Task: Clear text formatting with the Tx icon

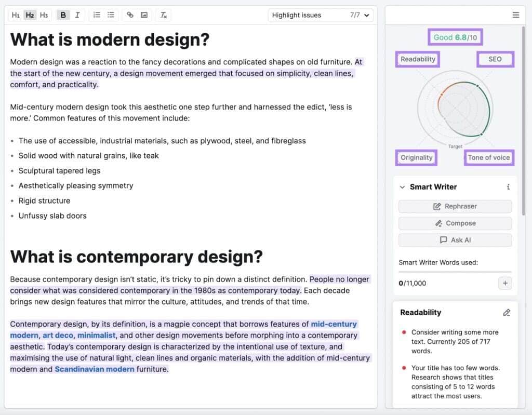Action: point(164,15)
